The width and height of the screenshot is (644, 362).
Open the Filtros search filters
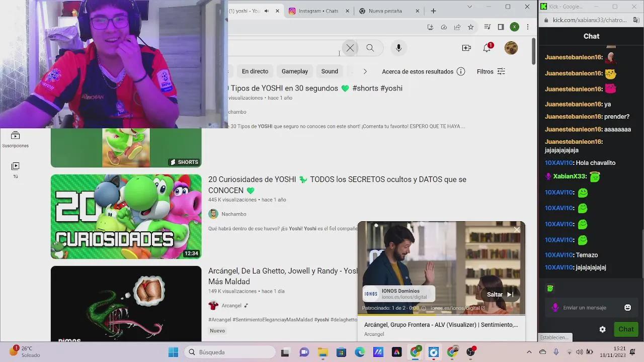point(491,71)
